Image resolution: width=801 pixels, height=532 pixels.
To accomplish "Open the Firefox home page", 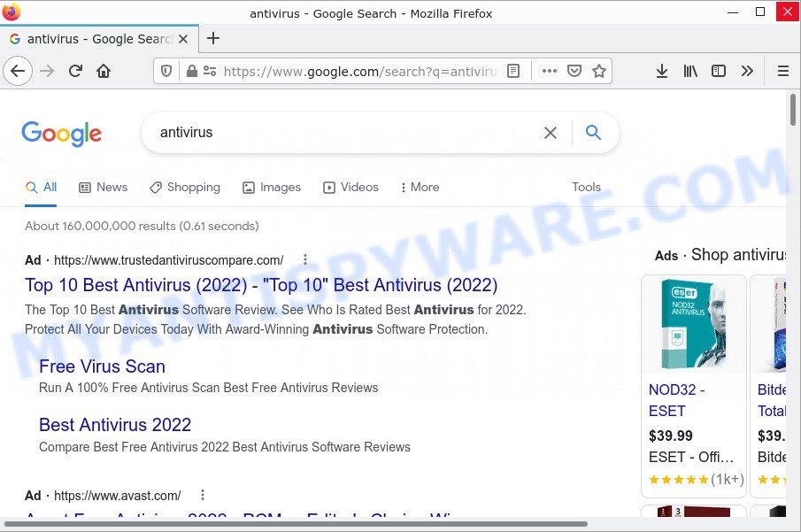I will coord(104,71).
